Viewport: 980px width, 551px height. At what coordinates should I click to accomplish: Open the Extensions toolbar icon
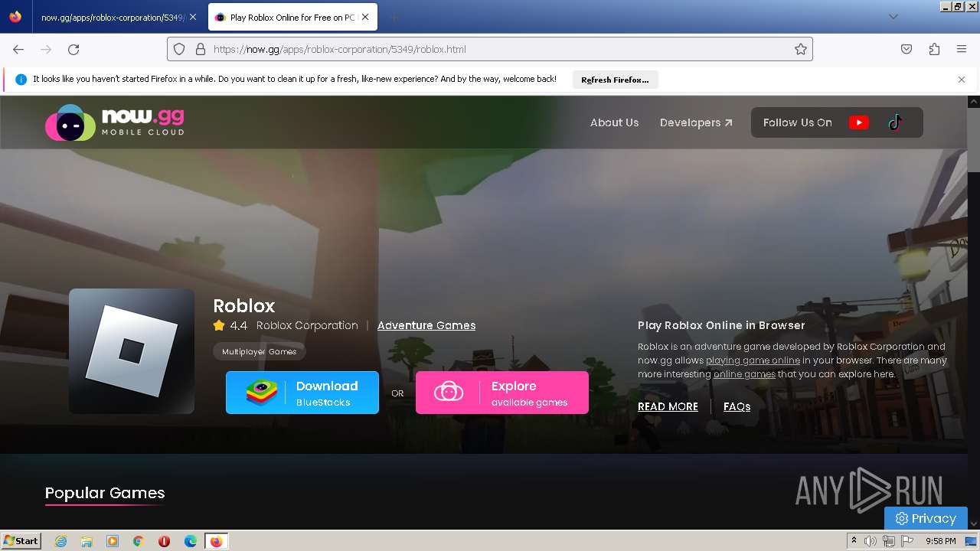(934, 49)
